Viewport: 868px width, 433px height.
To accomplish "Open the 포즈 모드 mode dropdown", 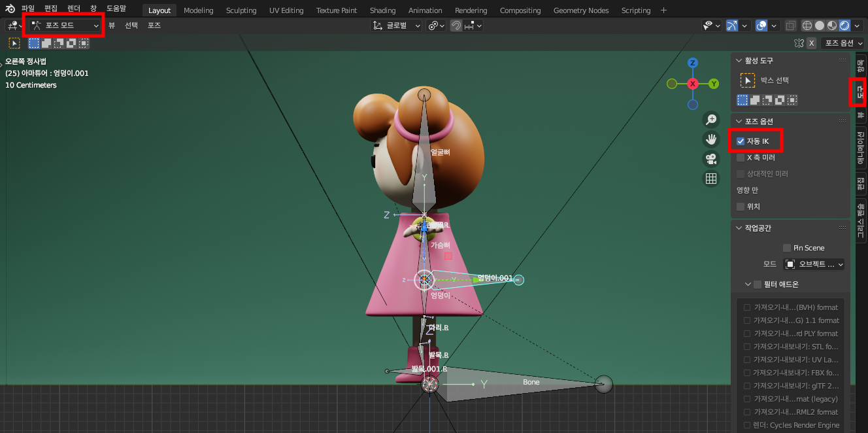I will pos(65,26).
